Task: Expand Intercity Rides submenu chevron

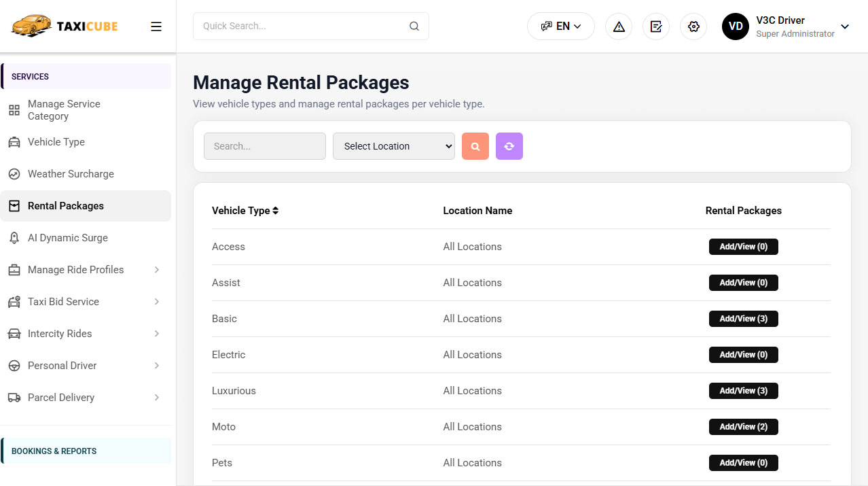Action: (x=157, y=334)
